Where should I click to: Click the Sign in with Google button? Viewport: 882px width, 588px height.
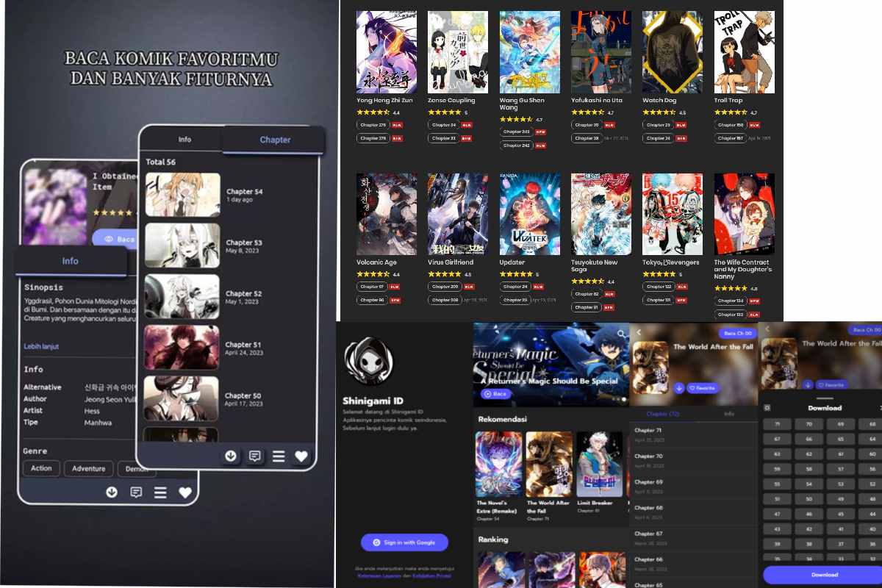coord(404,542)
